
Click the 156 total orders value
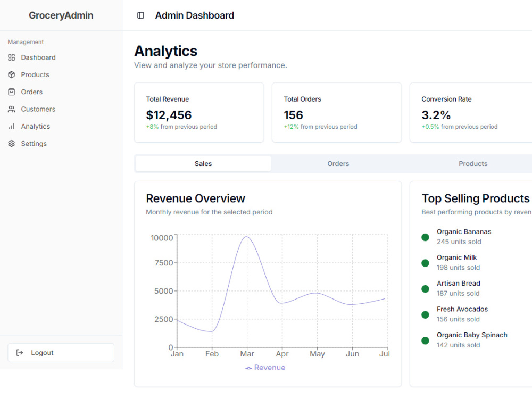(294, 115)
